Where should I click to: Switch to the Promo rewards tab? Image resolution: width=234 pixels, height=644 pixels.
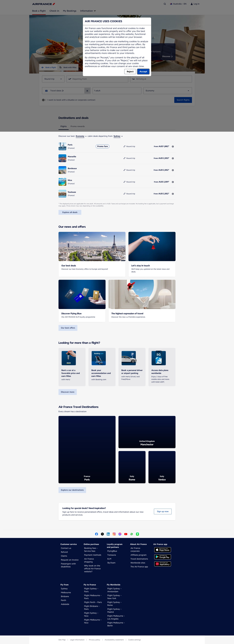click(x=78, y=127)
